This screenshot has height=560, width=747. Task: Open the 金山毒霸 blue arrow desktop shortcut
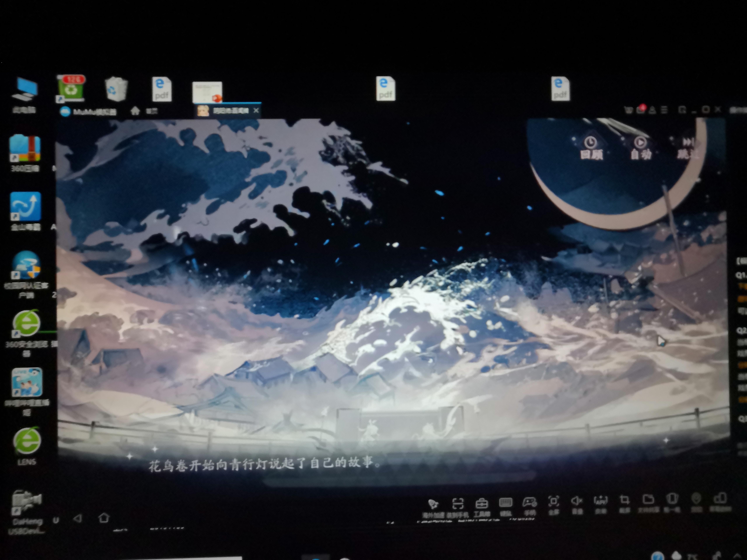pos(26,211)
